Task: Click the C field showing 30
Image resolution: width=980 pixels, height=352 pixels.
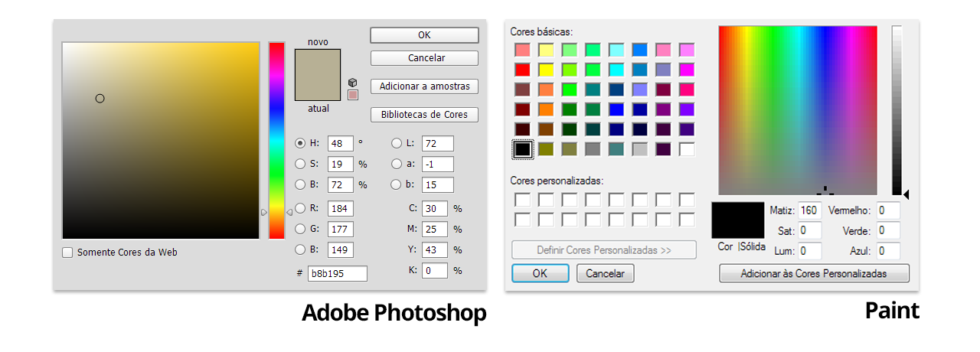Action: point(435,208)
